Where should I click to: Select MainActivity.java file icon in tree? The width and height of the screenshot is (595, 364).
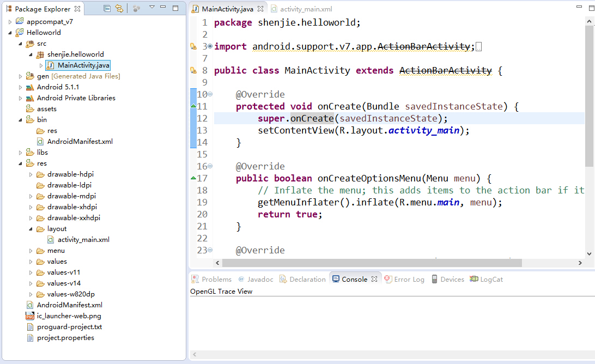click(x=50, y=65)
